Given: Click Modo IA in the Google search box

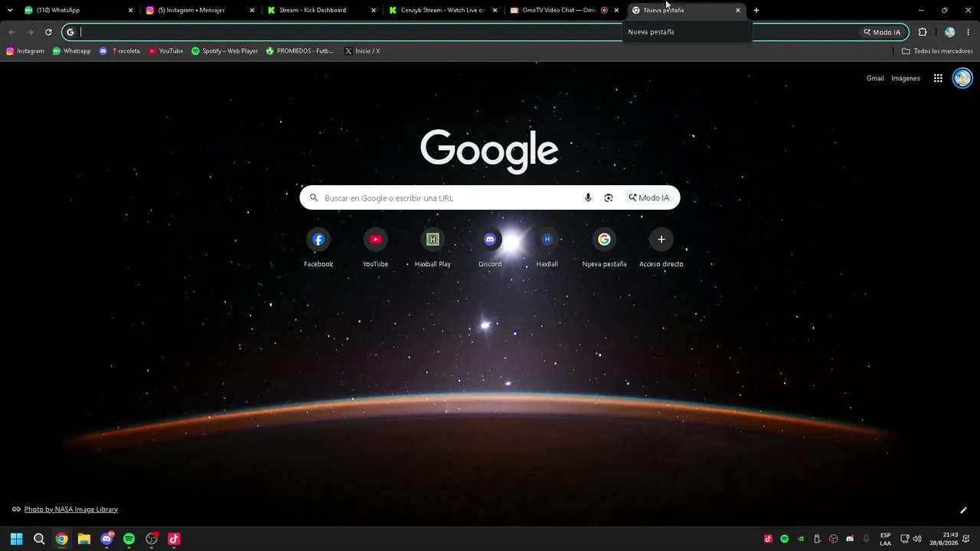Looking at the screenshot, I should (x=649, y=197).
